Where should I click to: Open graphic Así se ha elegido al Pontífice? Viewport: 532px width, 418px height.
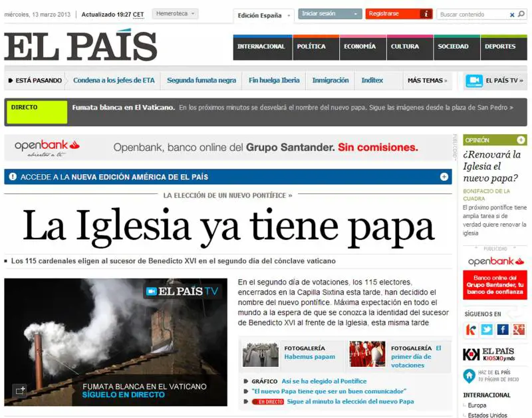(x=324, y=381)
